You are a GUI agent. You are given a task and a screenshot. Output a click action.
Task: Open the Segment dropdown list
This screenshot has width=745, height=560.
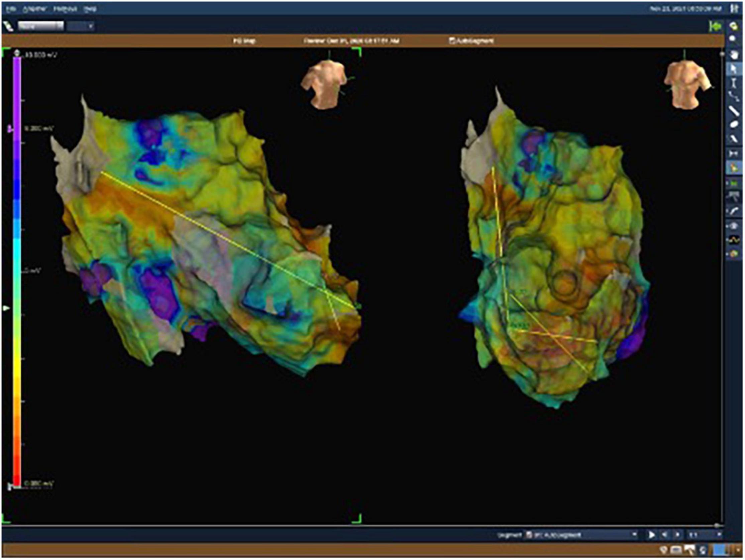pyautogui.click(x=581, y=534)
